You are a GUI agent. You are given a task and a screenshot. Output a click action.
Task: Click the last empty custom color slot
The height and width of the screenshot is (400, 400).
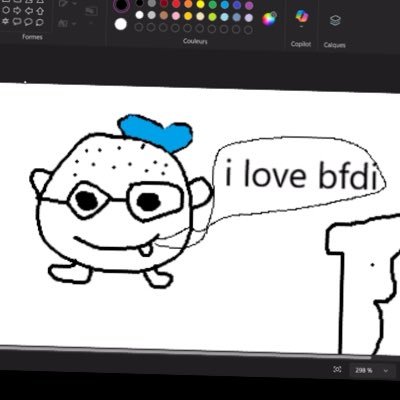tap(248, 30)
